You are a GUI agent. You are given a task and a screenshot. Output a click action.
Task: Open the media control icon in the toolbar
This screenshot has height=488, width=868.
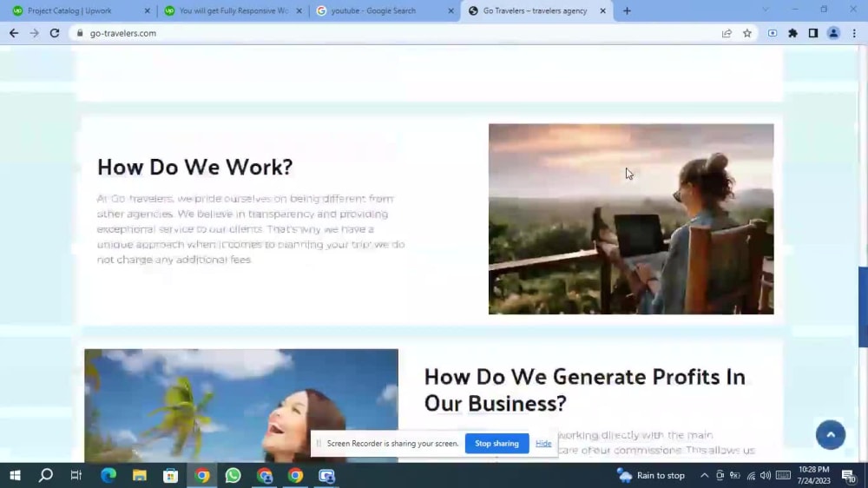773,33
